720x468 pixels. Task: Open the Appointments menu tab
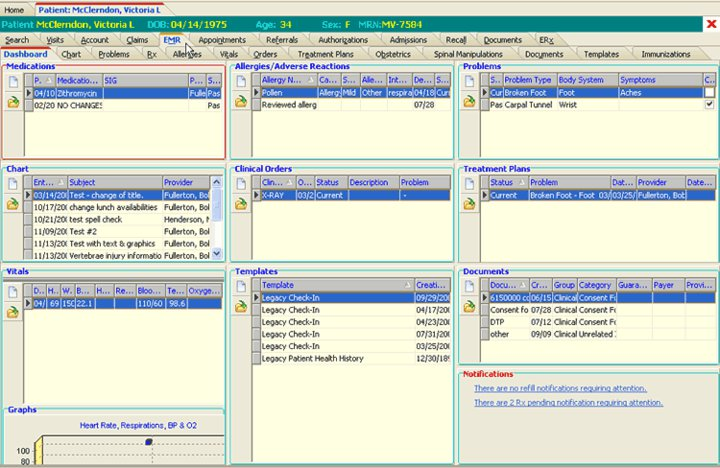point(222,39)
